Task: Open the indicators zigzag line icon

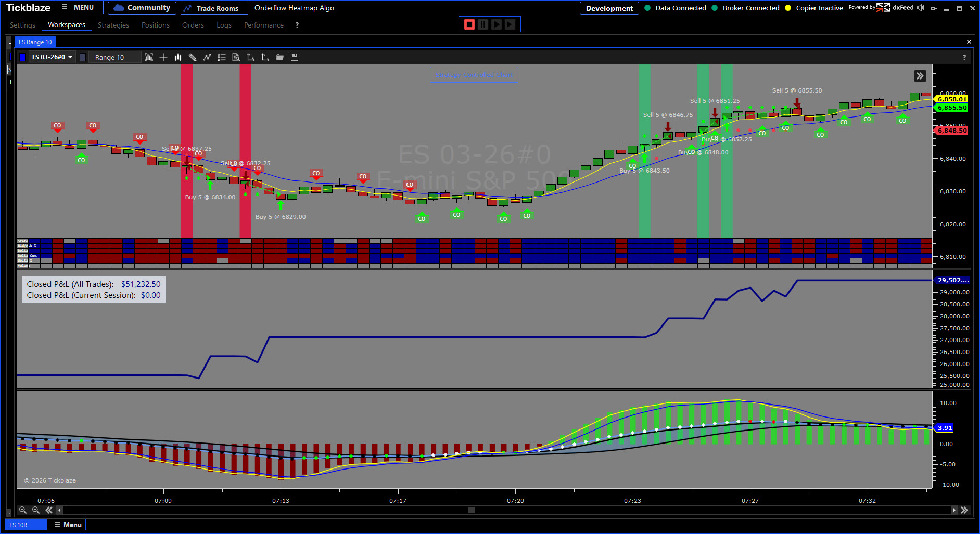Action: 207,57
